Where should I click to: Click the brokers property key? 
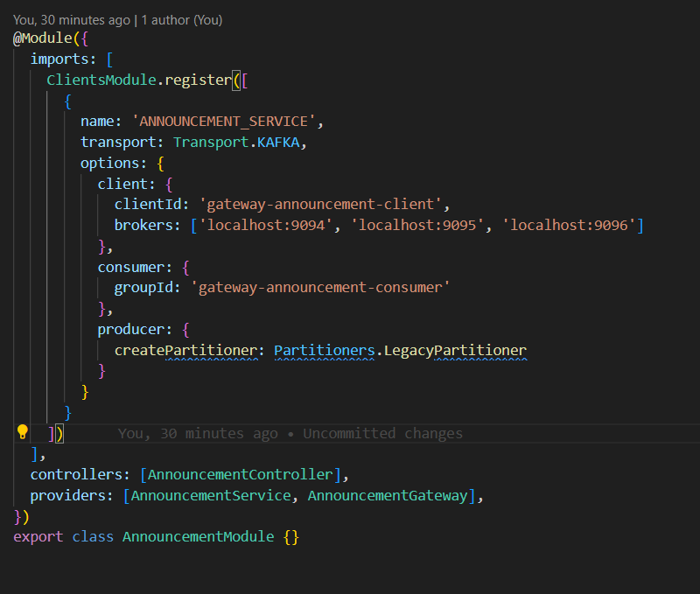(143, 225)
